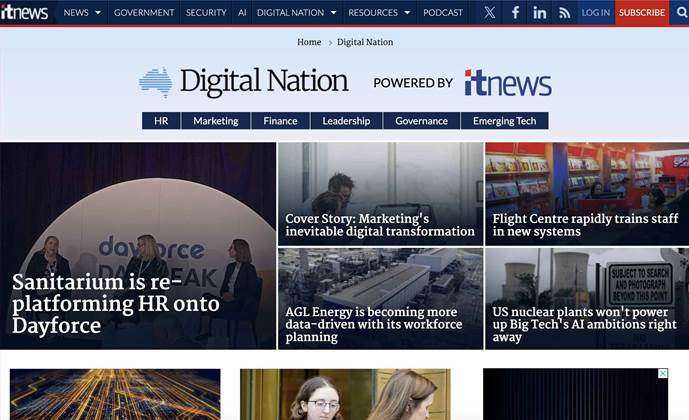Image resolution: width=689 pixels, height=420 pixels.
Task: Select the Governance category tab
Action: point(421,121)
